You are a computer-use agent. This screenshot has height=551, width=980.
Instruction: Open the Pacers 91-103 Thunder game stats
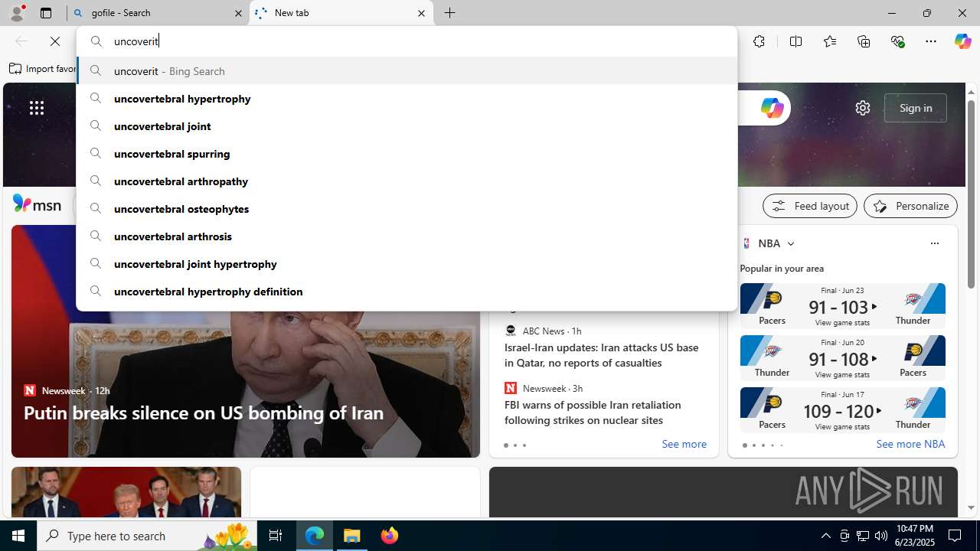tap(842, 305)
